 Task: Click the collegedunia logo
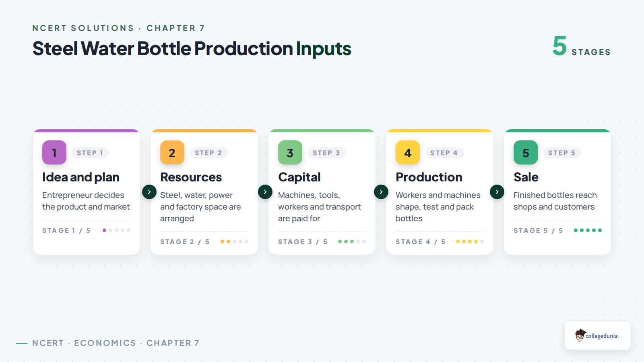pyautogui.click(x=597, y=335)
